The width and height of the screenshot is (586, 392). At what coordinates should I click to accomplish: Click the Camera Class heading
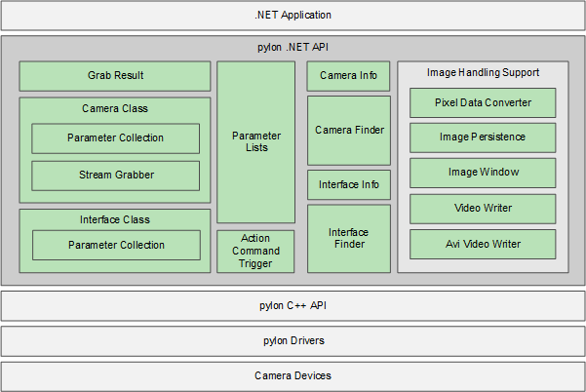tap(115, 108)
